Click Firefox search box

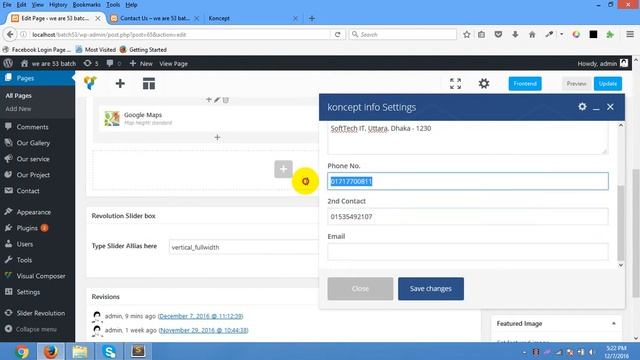(403, 34)
